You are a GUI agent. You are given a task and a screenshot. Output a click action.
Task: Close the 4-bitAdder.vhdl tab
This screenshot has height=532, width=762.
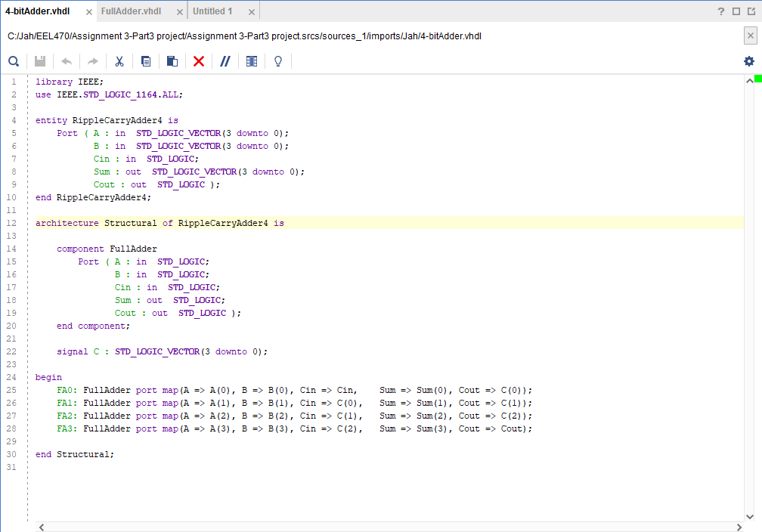89,12
